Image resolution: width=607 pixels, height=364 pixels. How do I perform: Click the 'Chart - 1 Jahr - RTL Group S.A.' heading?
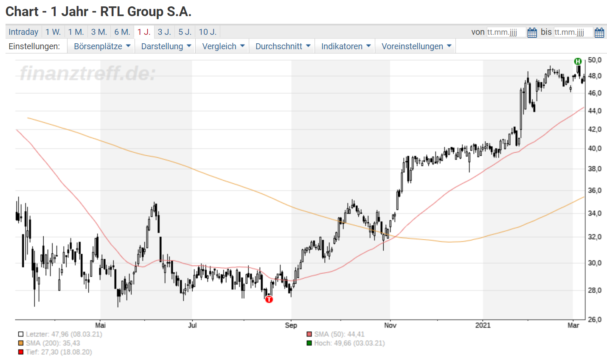pyautogui.click(x=98, y=11)
